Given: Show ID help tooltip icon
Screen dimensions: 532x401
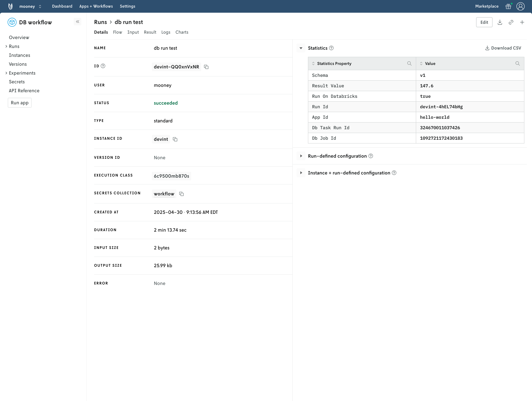Looking at the screenshot, I should click(103, 66).
